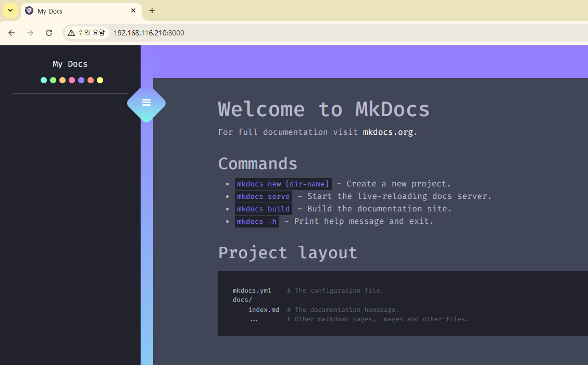Viewport: 588px width, 365px height.
Task: Go back with the browser back arrow
Action: tap(11, 33)
